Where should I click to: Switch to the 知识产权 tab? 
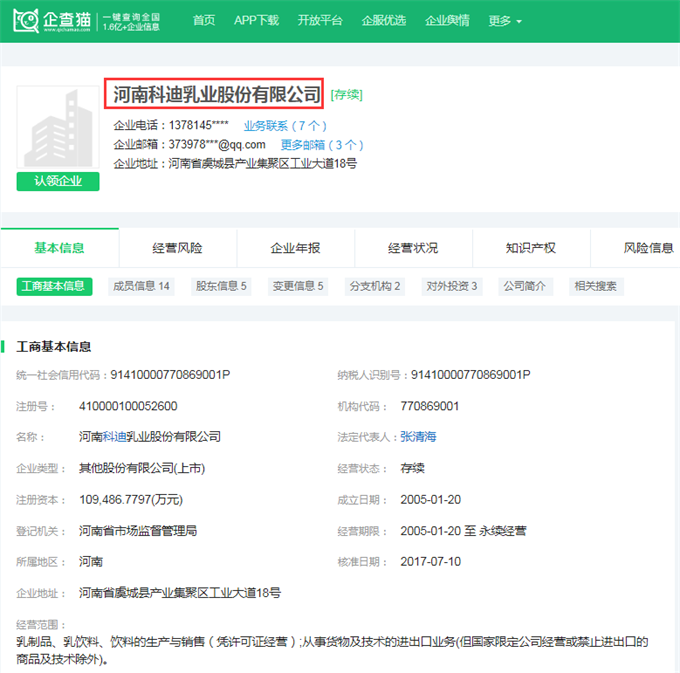coord(531,248)
